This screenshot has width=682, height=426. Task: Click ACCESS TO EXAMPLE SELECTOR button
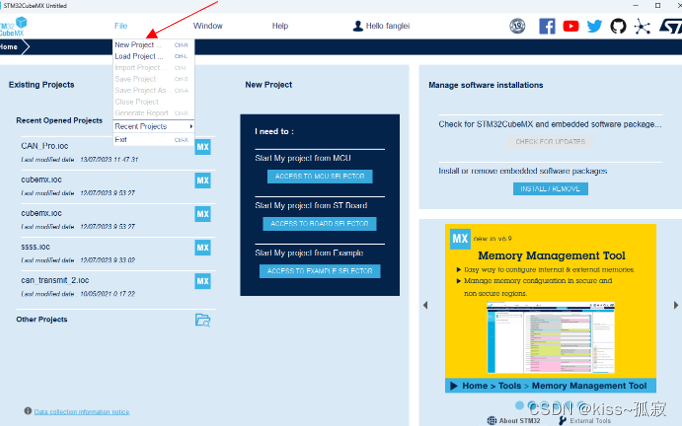coord(320,271)
